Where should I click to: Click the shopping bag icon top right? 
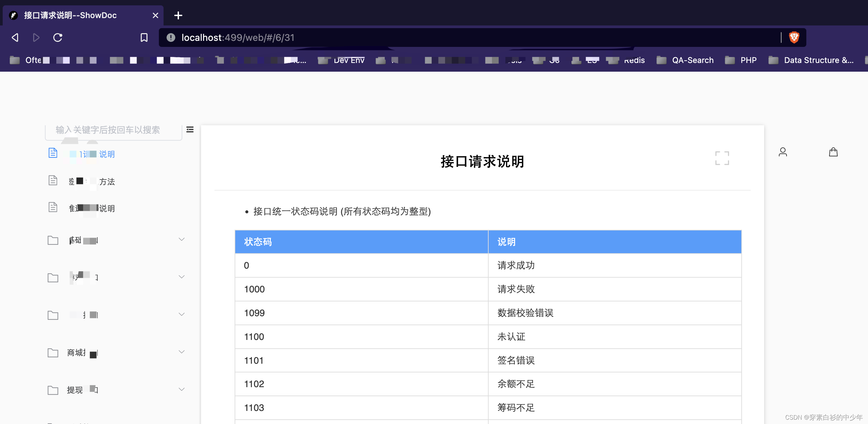(833, 152)
